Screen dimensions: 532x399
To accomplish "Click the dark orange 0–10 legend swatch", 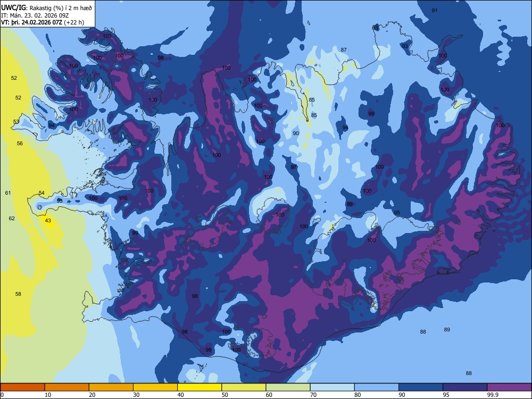I will (x=22, y=387).
